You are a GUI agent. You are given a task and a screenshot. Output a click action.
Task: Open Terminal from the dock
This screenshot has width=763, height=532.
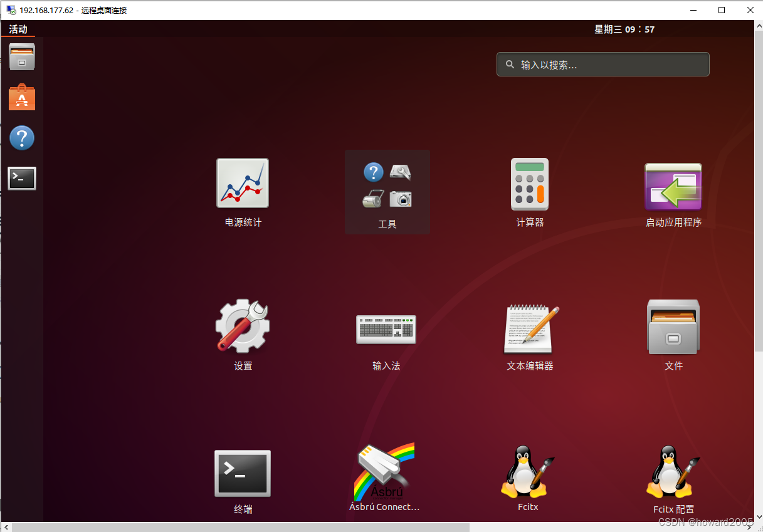[x=22, y=179]
